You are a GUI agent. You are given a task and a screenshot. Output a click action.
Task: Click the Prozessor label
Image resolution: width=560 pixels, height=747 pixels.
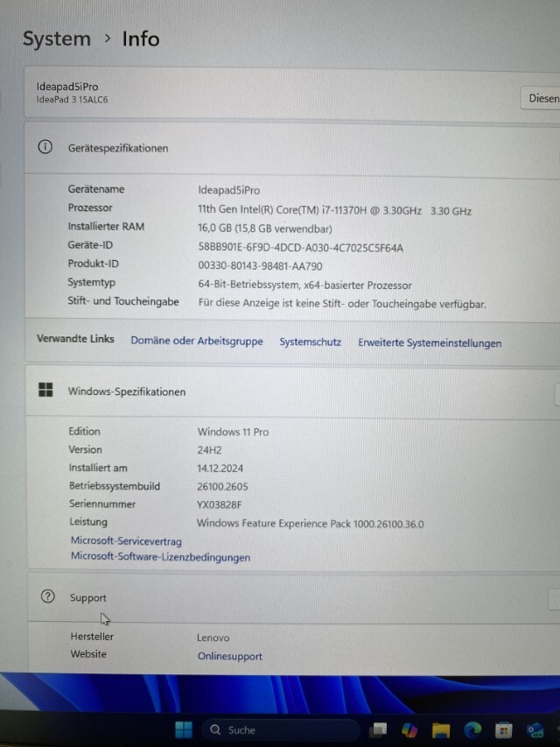coord(90,208)
